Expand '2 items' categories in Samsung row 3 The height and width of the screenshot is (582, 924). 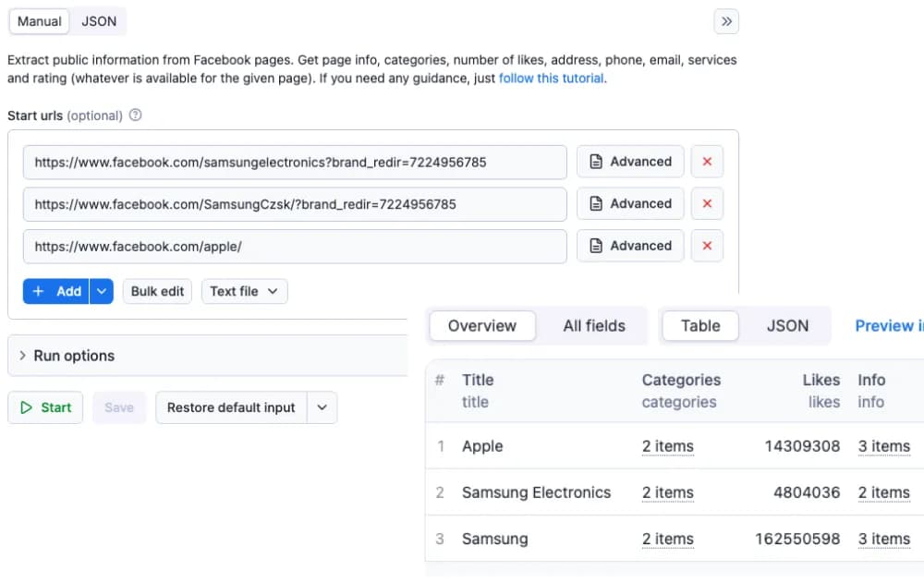[668, 539]
